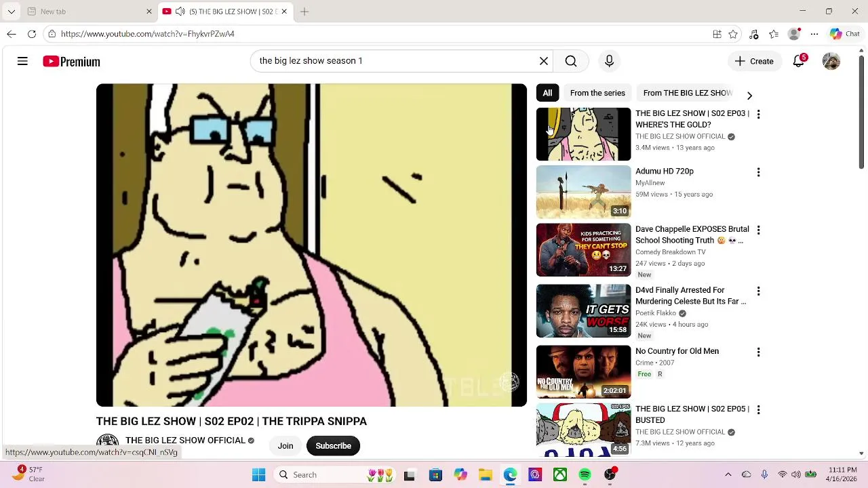Image resolution: width=868 pixels, height=488 pixels.
Task: Open Xbox app from the taskbar
Action: (559, 475)
